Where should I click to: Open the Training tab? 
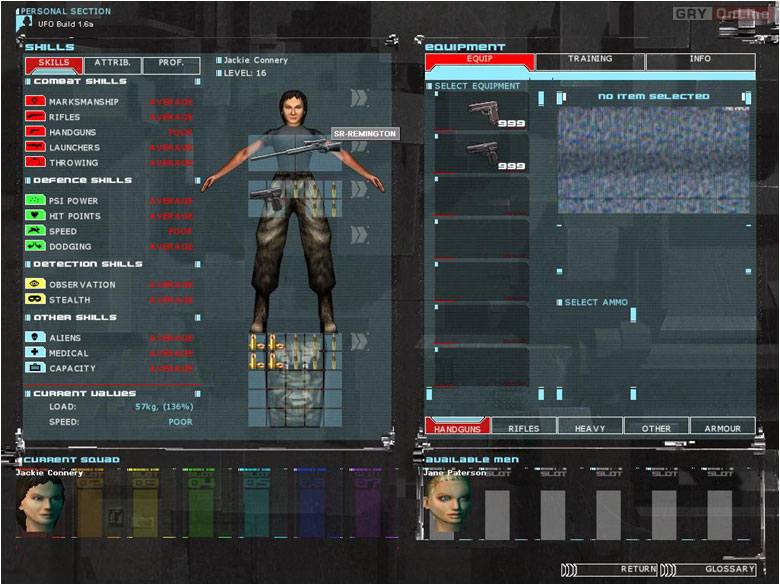[590, 60]
